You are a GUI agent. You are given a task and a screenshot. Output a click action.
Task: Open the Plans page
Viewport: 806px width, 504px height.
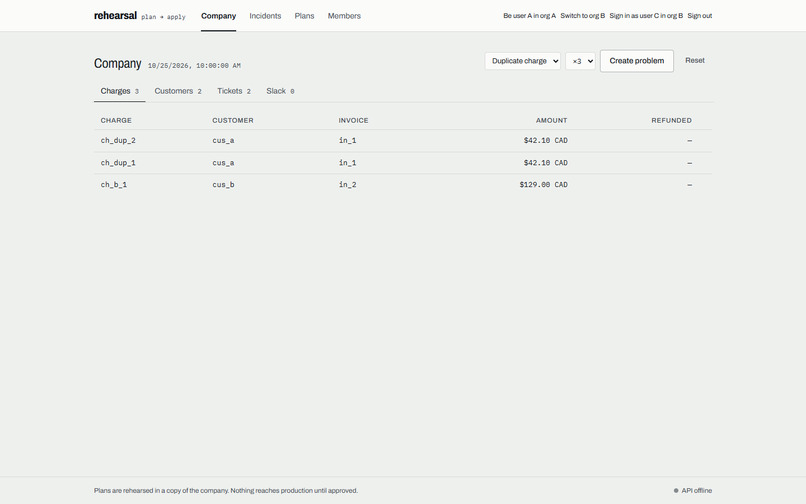[304, 16]
